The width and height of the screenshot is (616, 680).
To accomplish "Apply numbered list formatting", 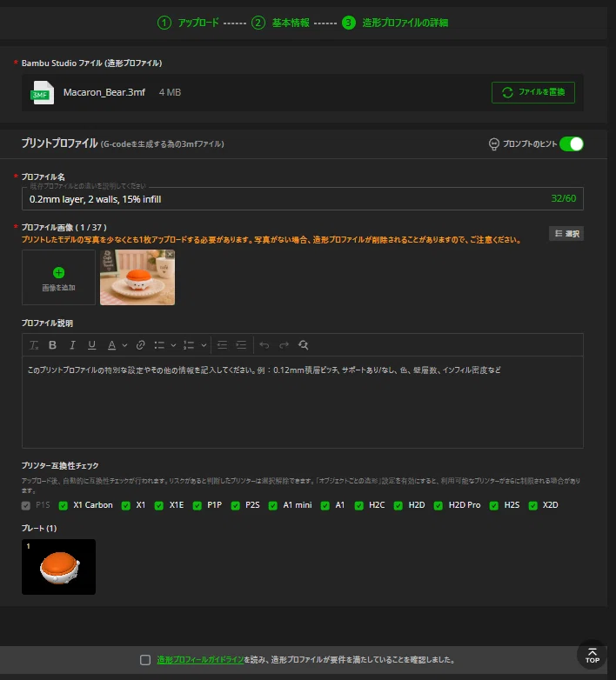I will 189,345.
